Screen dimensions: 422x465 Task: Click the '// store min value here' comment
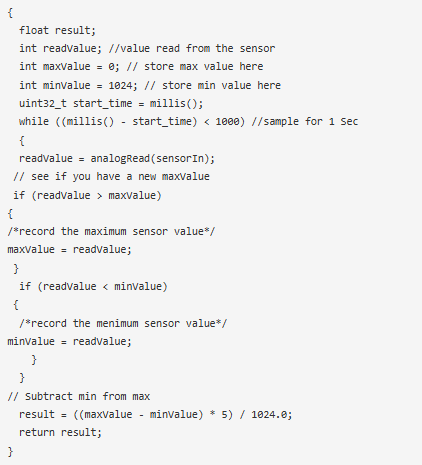tap(213, 85)
